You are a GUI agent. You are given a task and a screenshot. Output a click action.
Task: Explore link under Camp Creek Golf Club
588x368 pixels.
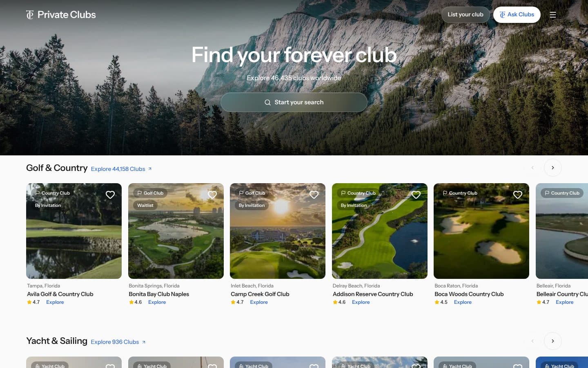(259, 302)
